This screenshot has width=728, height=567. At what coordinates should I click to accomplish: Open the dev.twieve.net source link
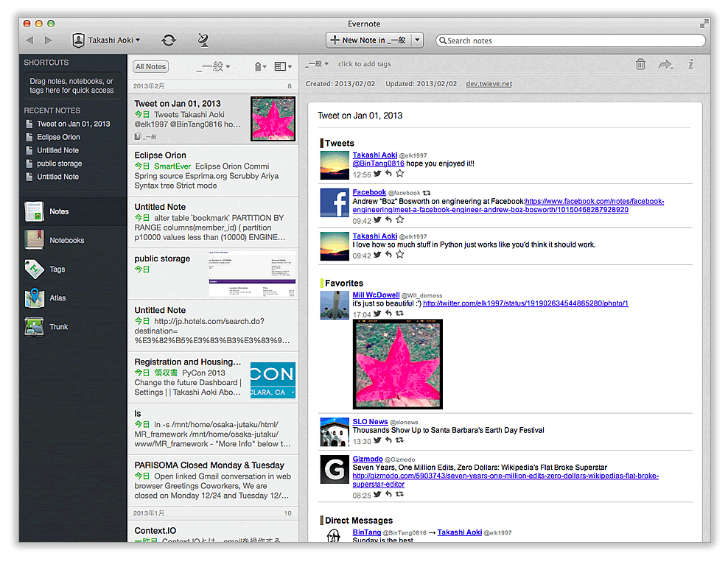(x=489, y=84)
